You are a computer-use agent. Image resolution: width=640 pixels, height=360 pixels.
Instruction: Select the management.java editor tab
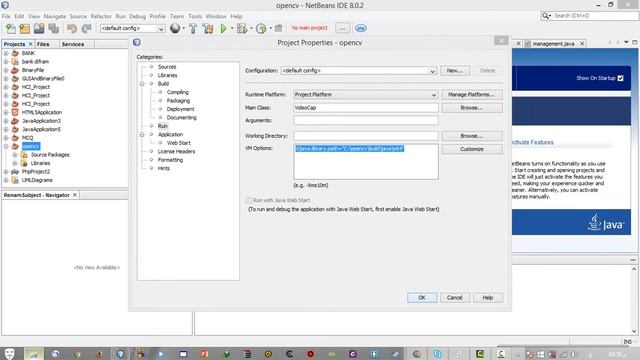coord(553,44)
